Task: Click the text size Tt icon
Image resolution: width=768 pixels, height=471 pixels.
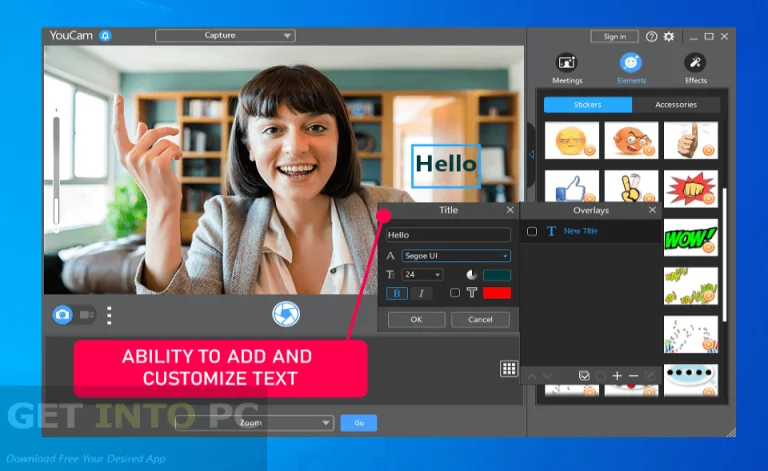Action: pyautogui.click(x=390, y=275)
